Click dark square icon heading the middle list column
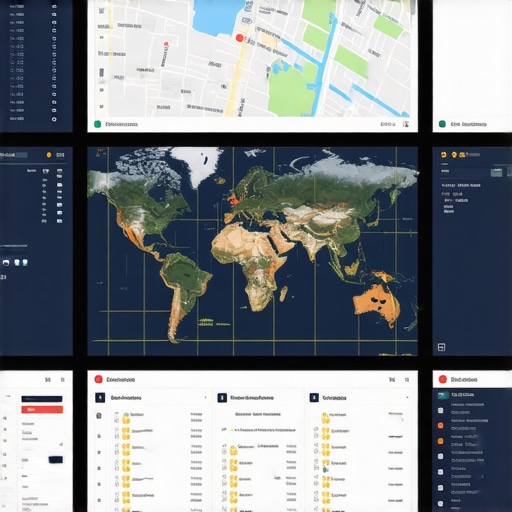This screenshot has width=512, height=512. click(222, 398)
